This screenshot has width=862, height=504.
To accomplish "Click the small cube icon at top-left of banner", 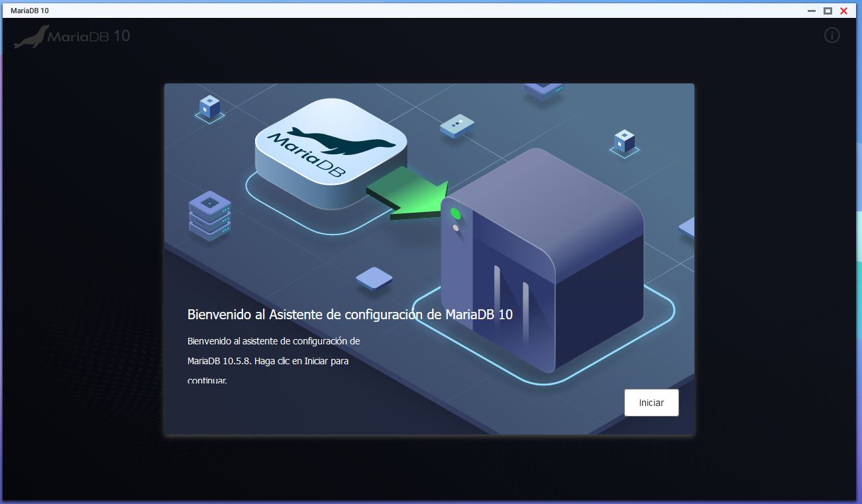I will pyautogui.click(x=209, y=107).
